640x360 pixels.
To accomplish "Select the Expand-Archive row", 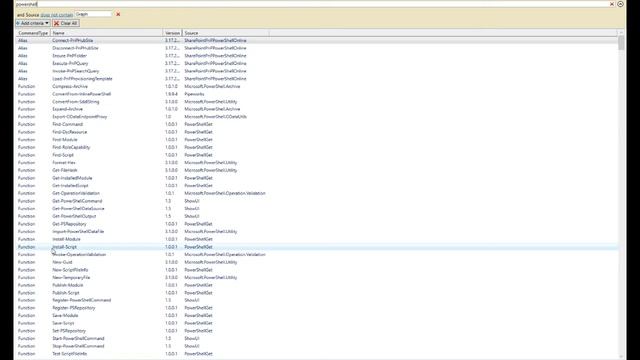I will 317,109.
